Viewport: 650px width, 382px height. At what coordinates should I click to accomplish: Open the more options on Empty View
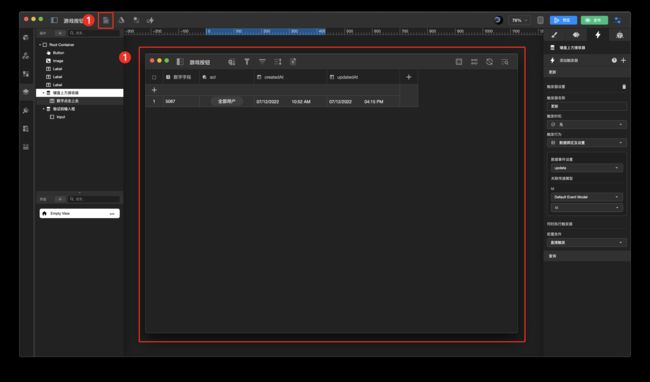tap(112, 214)
